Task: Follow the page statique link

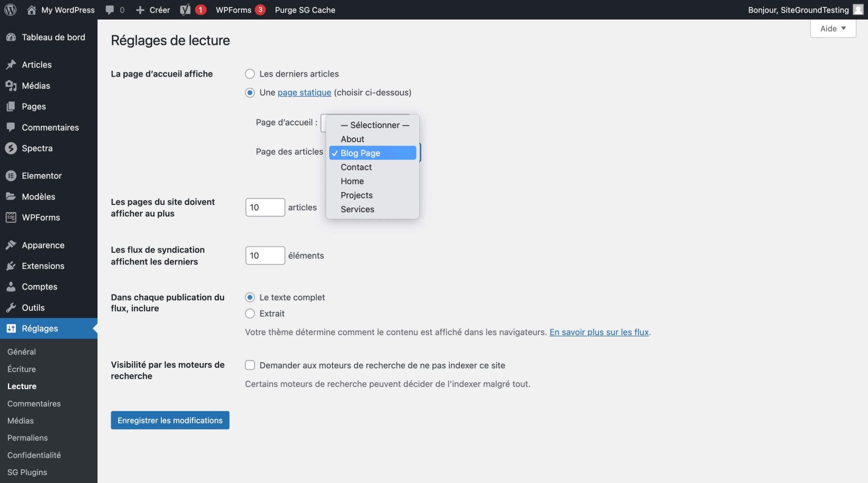Action: (304, 92)
